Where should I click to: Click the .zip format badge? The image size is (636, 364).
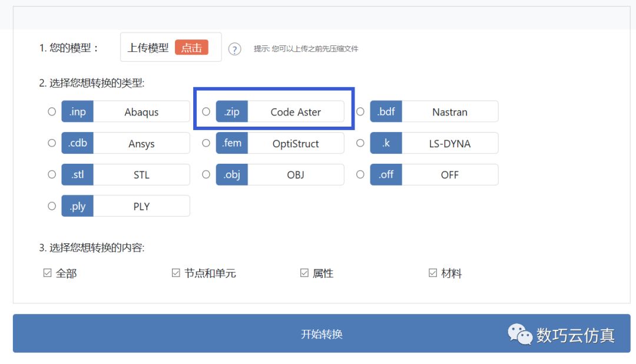(x=231, y=111)
